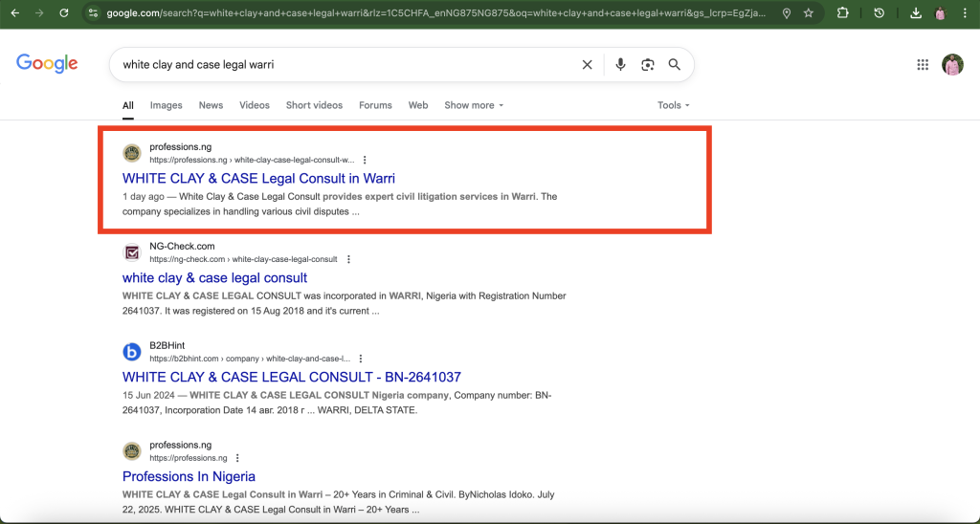This screenshot has height=524, width=980.
Task: Open the Extensions puzzle icon
Action: pyautogui.click(x=842, y=12)
